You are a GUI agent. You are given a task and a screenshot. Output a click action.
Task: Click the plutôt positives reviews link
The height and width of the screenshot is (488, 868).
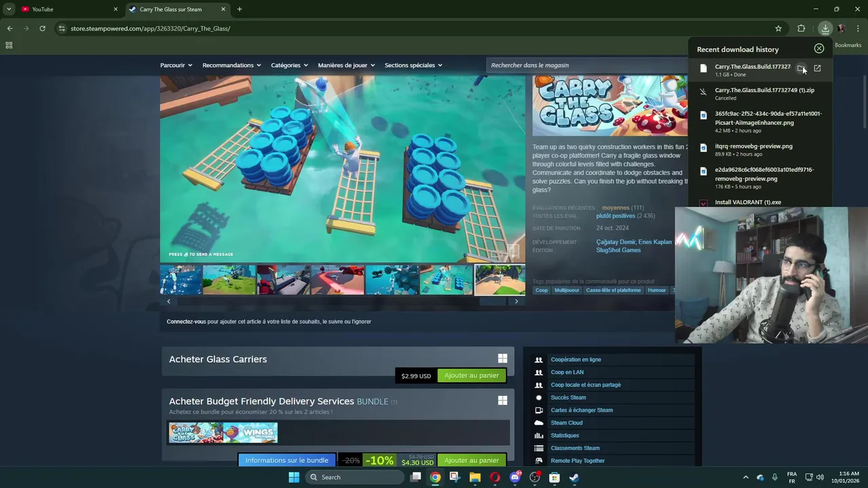(616, 216)
